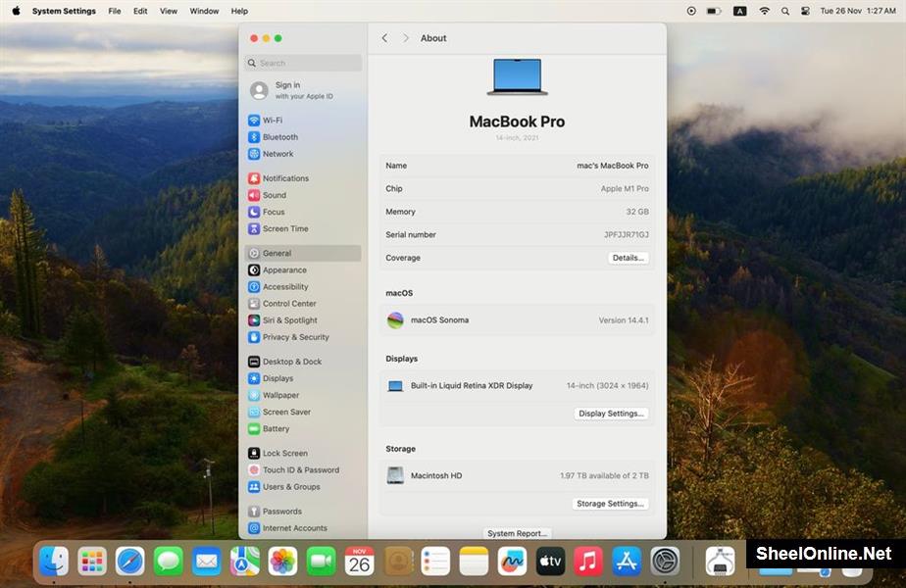Open the Calendar app in the Dock
906x588 pixels.
point(360,562)
